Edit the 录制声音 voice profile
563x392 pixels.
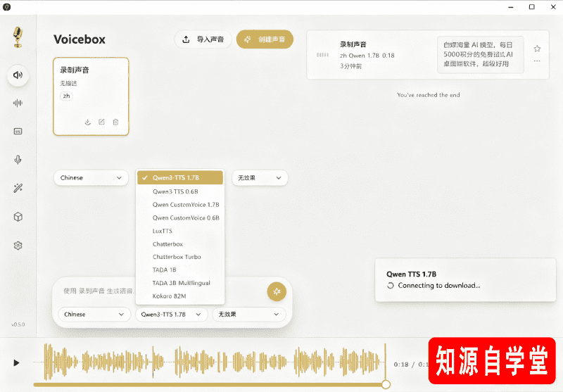click(101, 122)
